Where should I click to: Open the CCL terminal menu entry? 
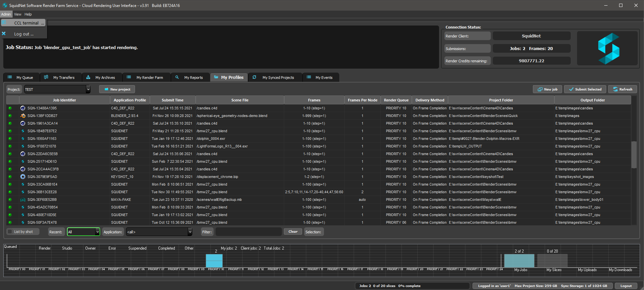click(23, 23)
